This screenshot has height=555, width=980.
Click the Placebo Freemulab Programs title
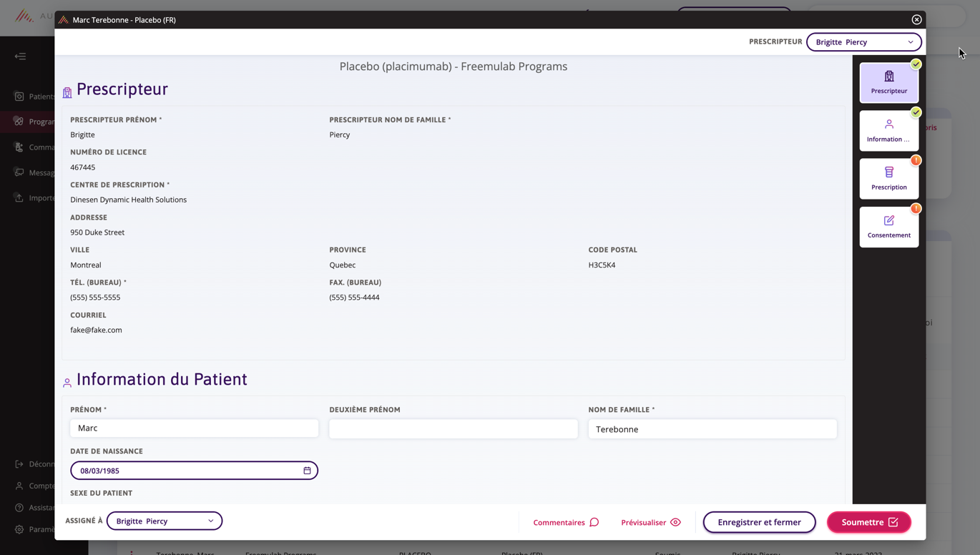pyautogui.click(x=454, y=67)
